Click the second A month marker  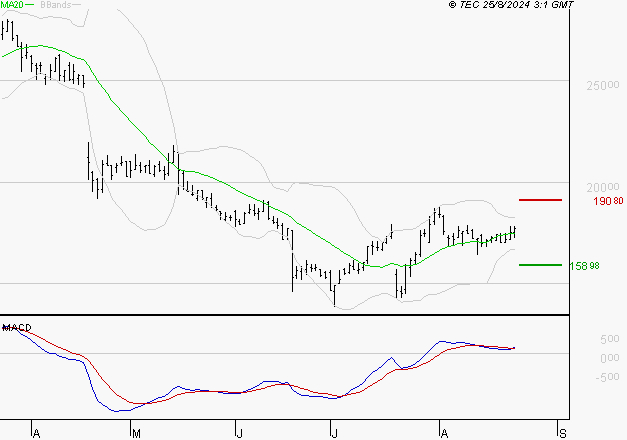point(444,434)
